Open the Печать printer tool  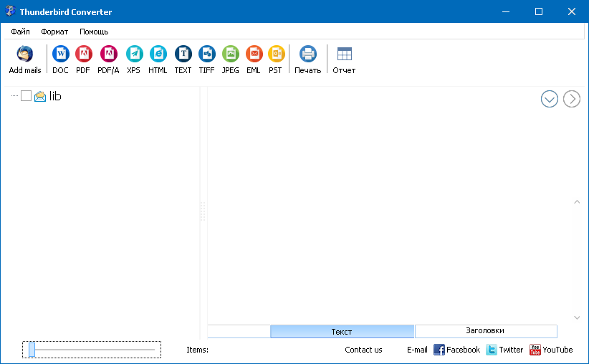coord(308,54)
